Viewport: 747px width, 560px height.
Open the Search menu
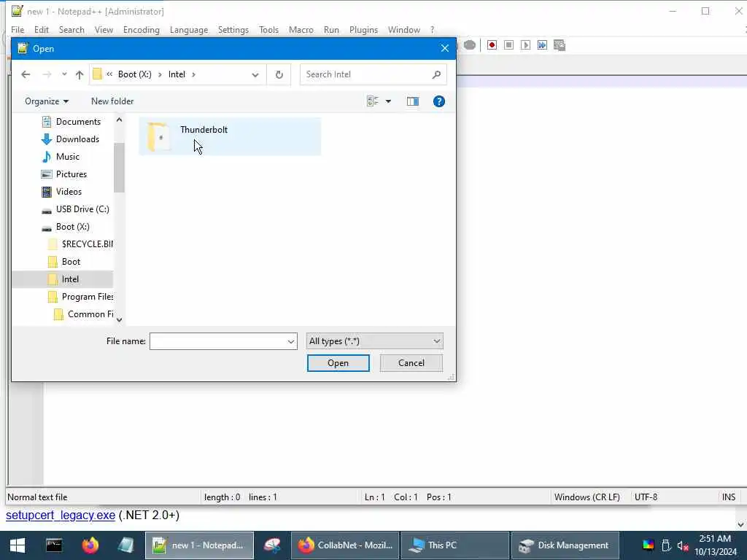pyautogui.click(x=71, y=29)
